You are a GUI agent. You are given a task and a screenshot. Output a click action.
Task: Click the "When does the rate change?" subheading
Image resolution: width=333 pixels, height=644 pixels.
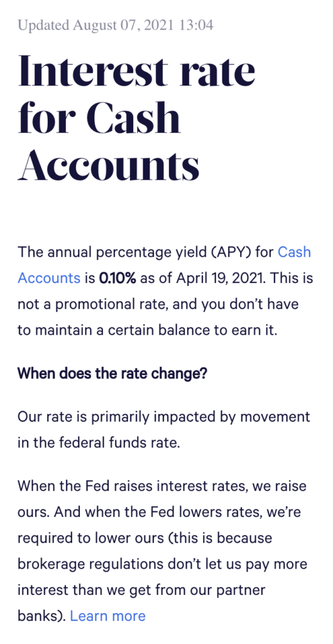coord(112,374)
